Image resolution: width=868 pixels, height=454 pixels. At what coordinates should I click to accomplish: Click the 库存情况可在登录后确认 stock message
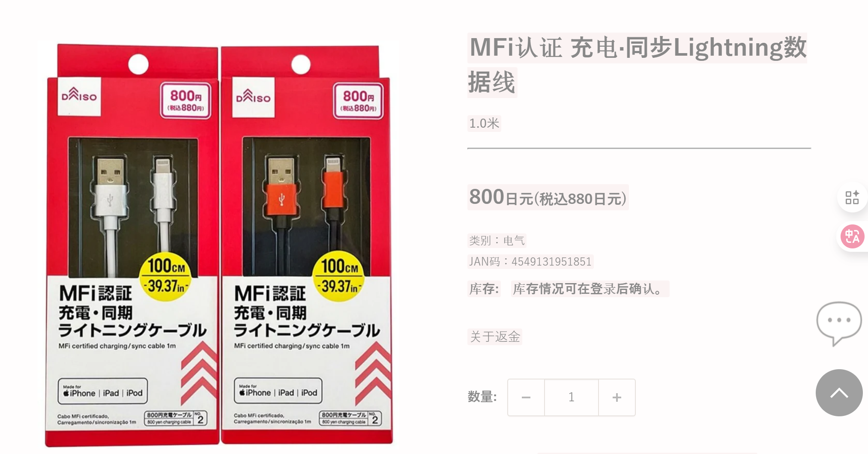(x=590, y=289)
